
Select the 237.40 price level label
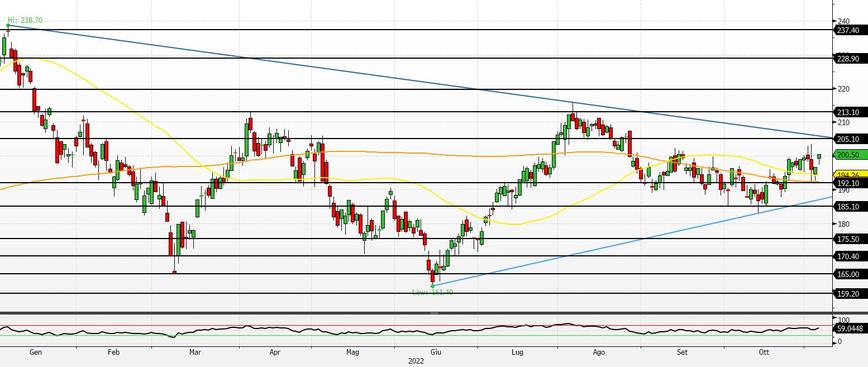(850, 30)
